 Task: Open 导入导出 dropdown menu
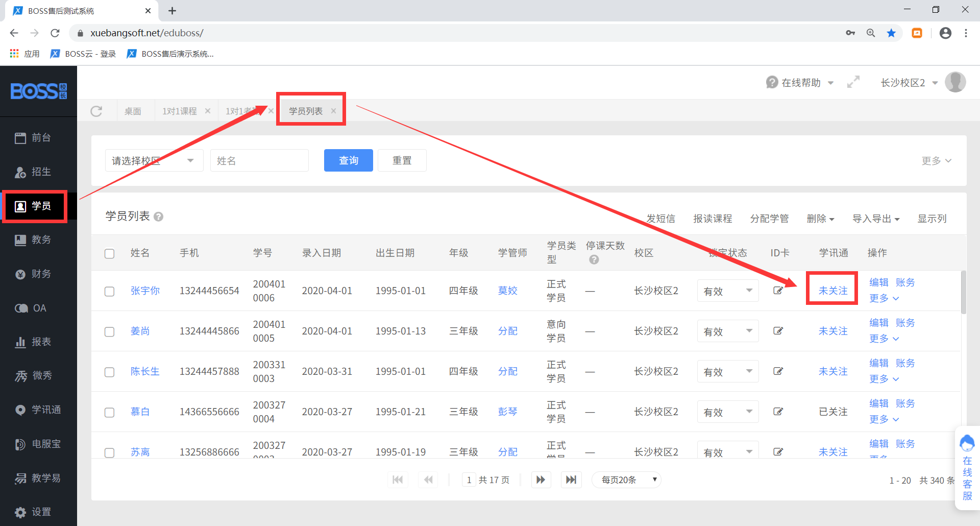[876, 219]
